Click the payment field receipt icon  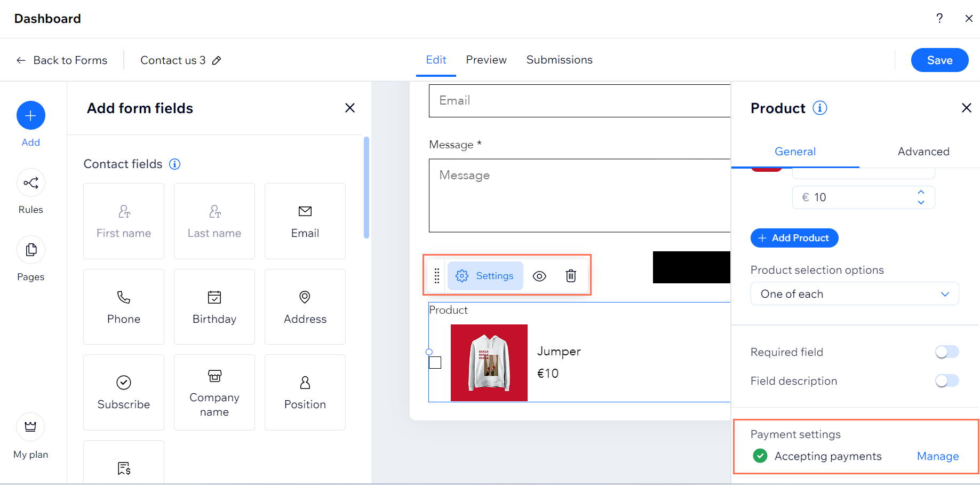click(124, 468)
